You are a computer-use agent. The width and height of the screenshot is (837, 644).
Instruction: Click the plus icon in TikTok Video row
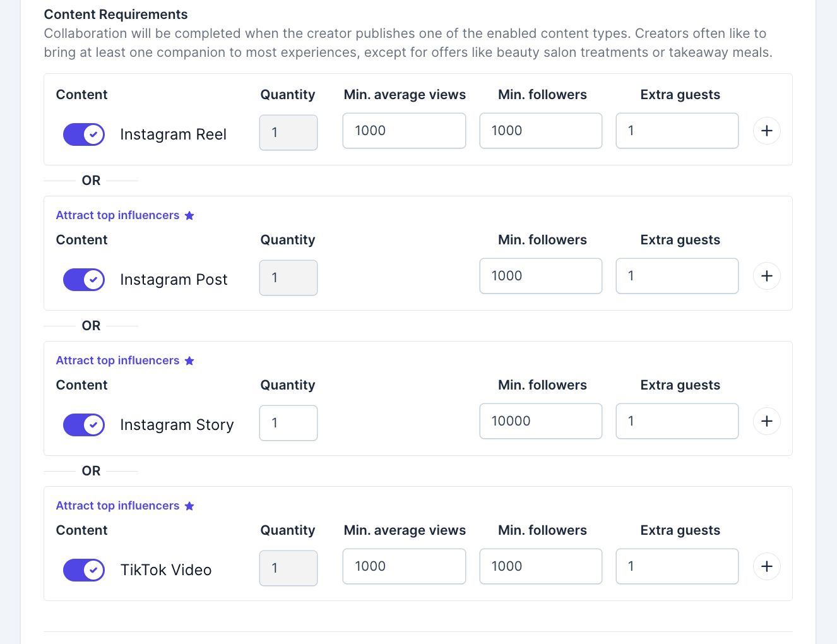coord(767,566)
